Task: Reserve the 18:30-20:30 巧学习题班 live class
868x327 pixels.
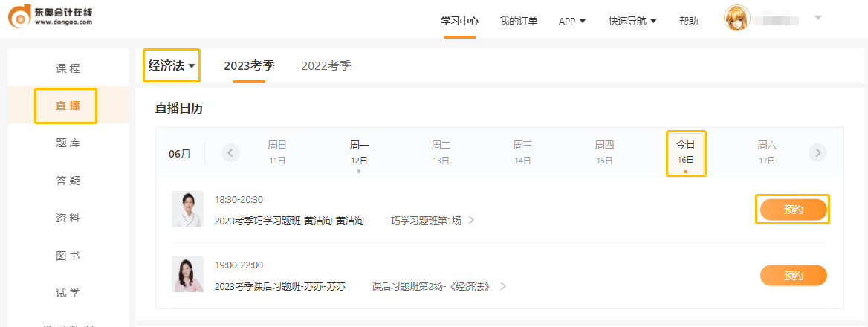Action: (x=793, y=210)
